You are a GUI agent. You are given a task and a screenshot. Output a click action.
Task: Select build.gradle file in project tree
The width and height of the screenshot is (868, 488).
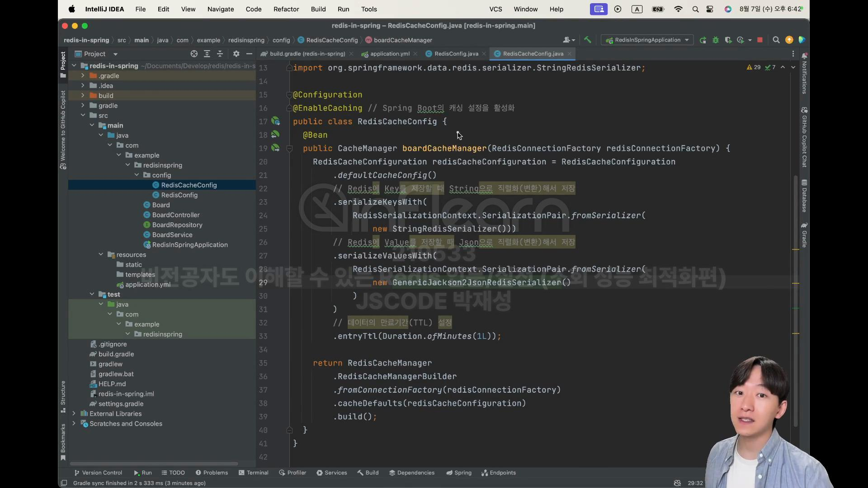pyautogui.click(x=116, y=354)
